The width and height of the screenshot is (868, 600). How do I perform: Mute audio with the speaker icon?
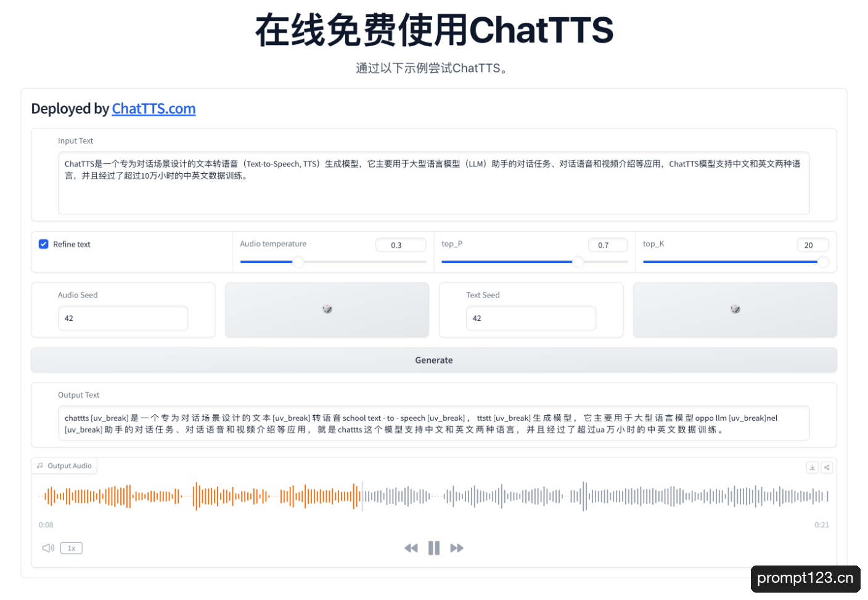click(x=48, y=548)
